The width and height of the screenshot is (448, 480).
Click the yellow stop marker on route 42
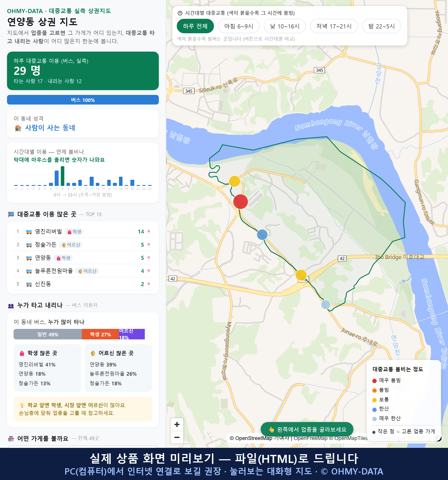[x=301, y=275]
